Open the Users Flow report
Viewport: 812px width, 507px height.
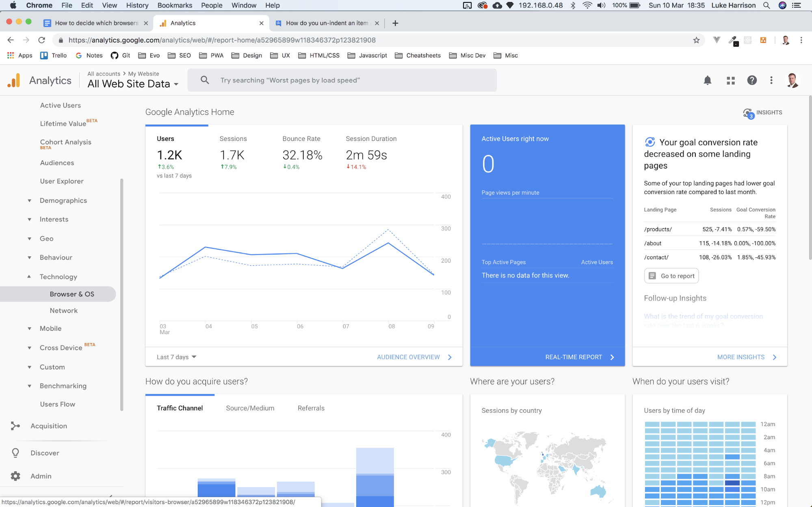coord(58,405)
